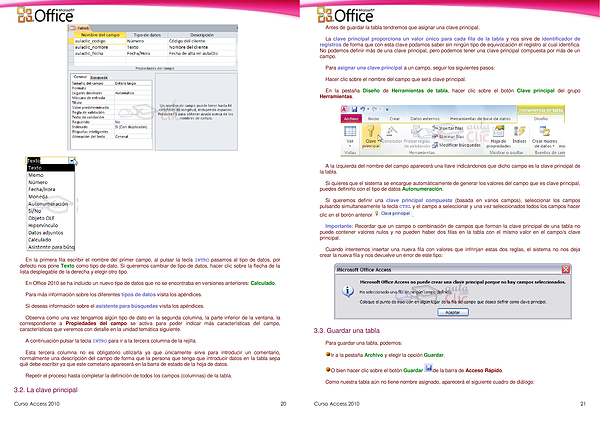The image size is (600, 424).
Task: Select the Diseño ribbon tab
Action: (x=541, y=119)
